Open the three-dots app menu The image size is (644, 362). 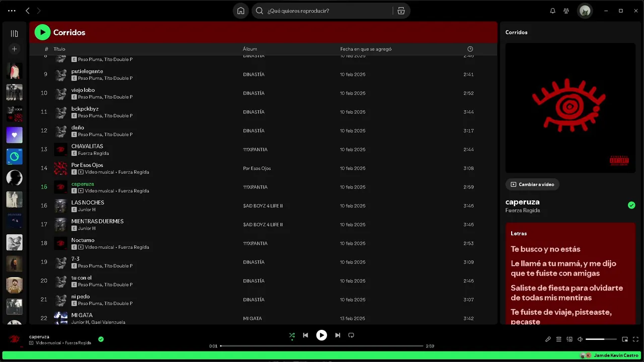(12, 11)
